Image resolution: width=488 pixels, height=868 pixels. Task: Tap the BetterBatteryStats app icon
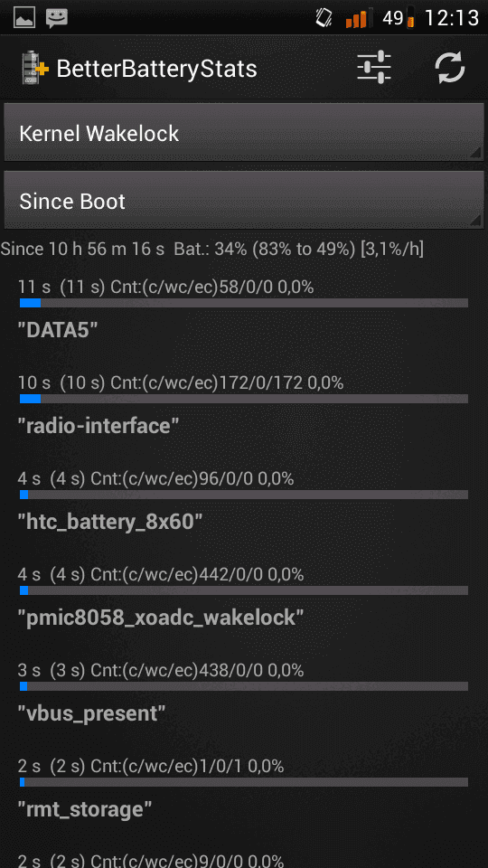34,68
